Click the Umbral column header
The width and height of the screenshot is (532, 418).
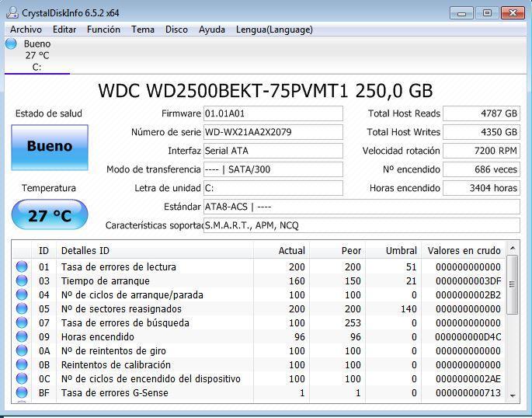(393, 250)
